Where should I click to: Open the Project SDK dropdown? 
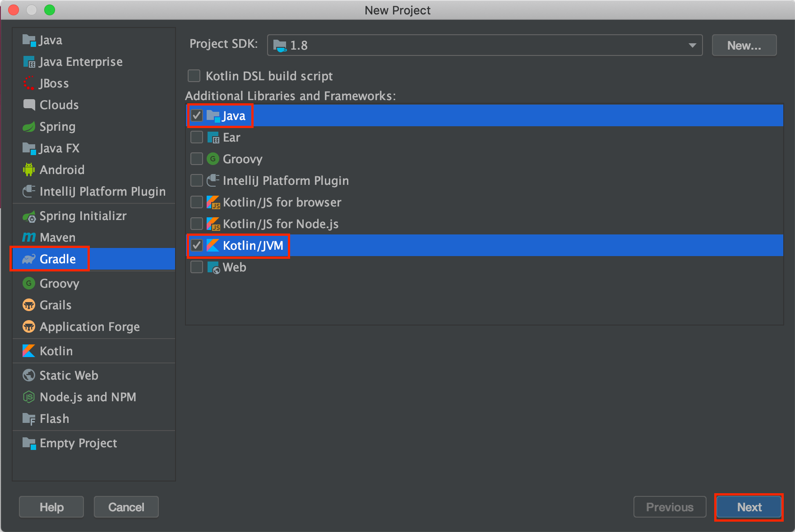pos(483,45)
